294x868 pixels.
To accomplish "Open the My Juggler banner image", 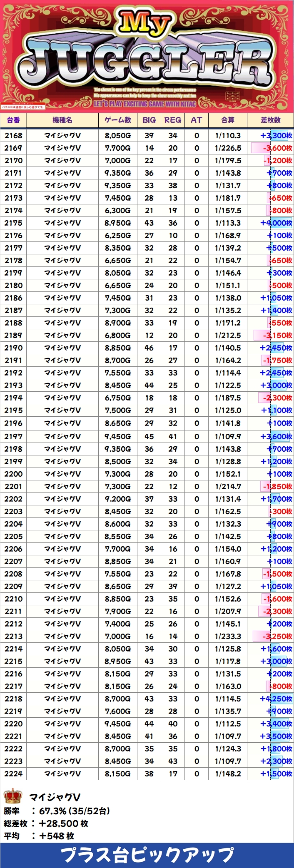I will coord(147,56).
